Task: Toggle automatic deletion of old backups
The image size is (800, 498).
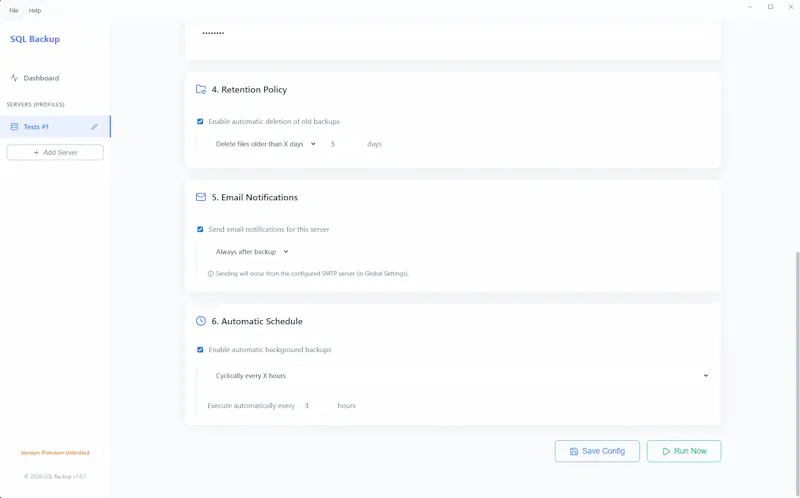Action: coord(200,121)
